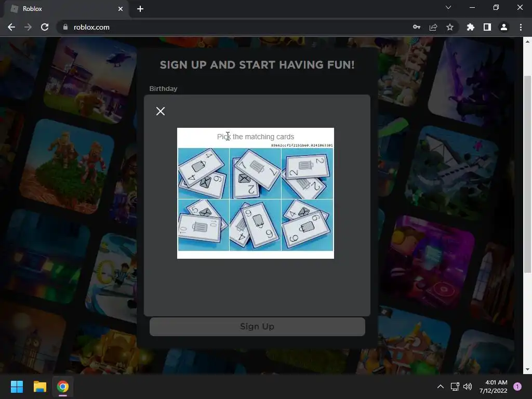Share this page icon in address bar
Image resolution: width=532 pixels, height=399 pixels.
433,27
